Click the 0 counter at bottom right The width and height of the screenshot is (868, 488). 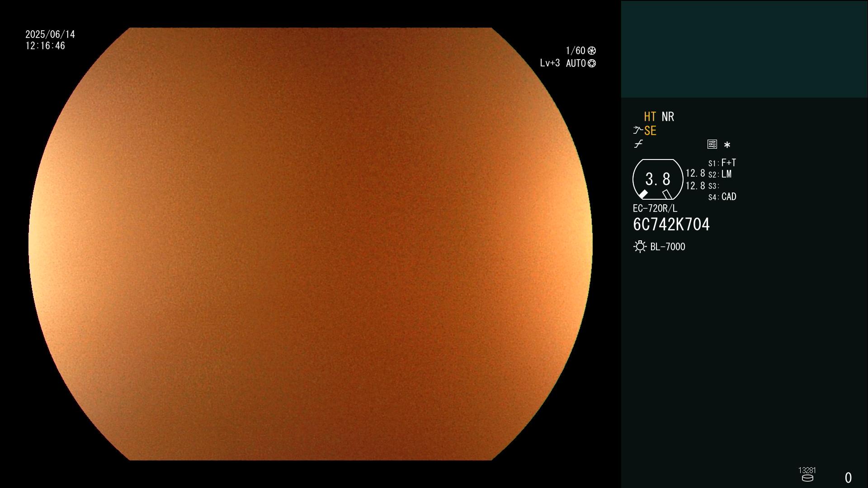848,478
